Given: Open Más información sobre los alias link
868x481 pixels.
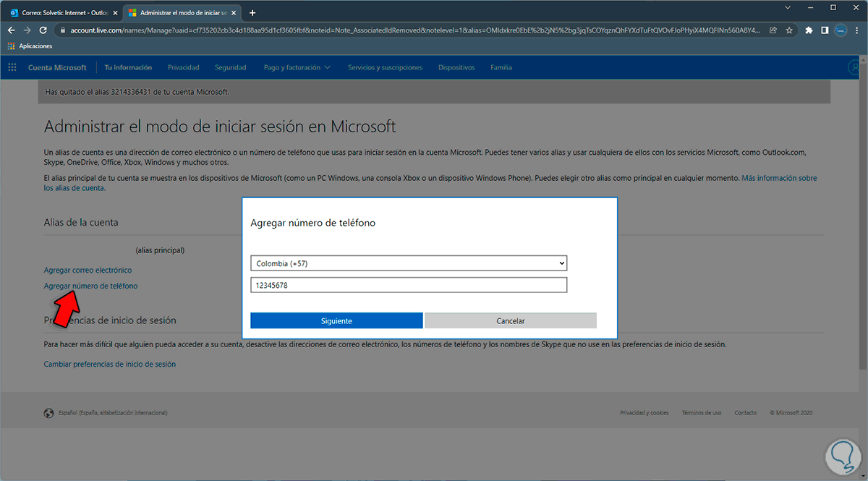Looking at the screenshot, I should pos(780,177).
